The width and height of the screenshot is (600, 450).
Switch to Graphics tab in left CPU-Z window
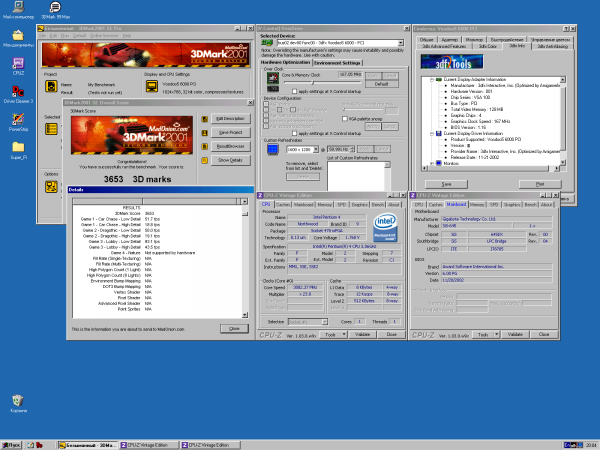click(359, 205)
